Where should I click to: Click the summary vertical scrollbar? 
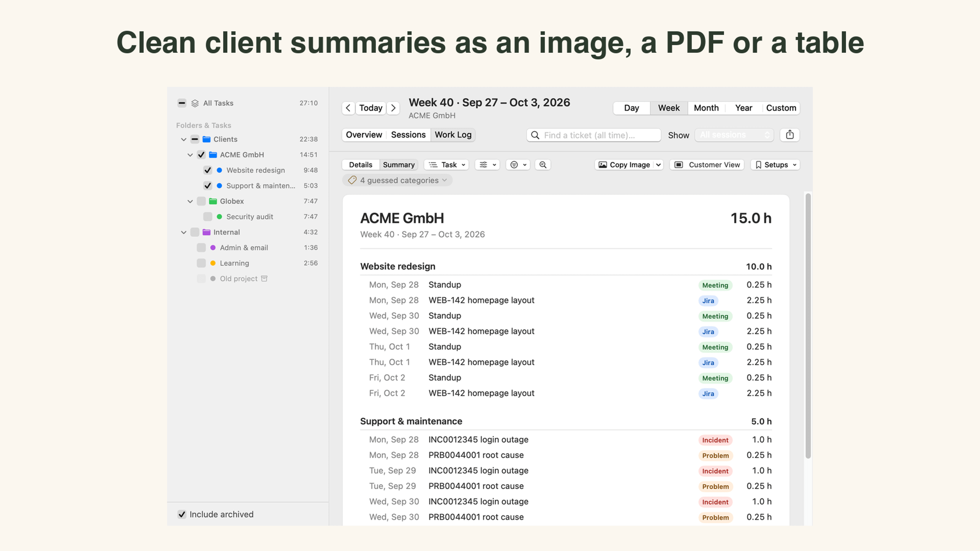[808, 325]
